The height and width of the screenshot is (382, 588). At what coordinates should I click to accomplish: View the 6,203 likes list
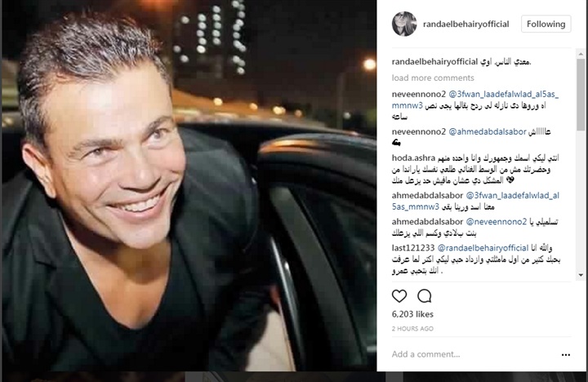tap(412, 314)
